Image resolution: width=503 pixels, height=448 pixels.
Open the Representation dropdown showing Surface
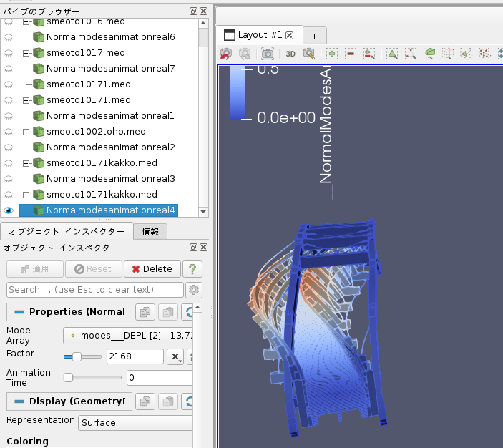click(135, 423)
